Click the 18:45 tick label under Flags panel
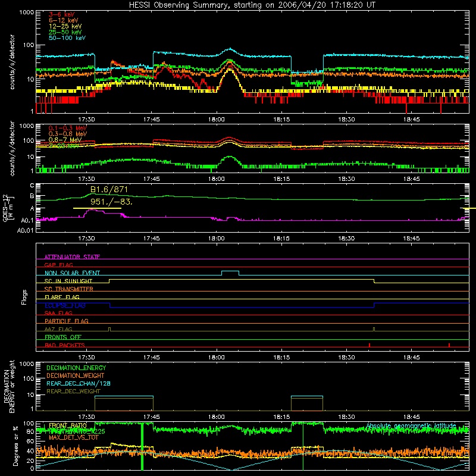Image resolution: width=476 pixels, height=476 pixels. coord(411,358)
